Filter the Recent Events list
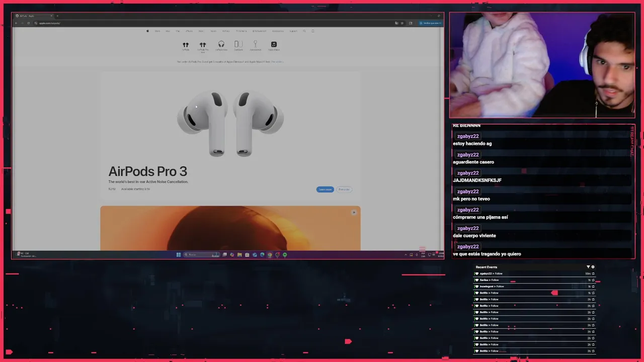Viewport: 644px width, 362px height. pos(588,267)
